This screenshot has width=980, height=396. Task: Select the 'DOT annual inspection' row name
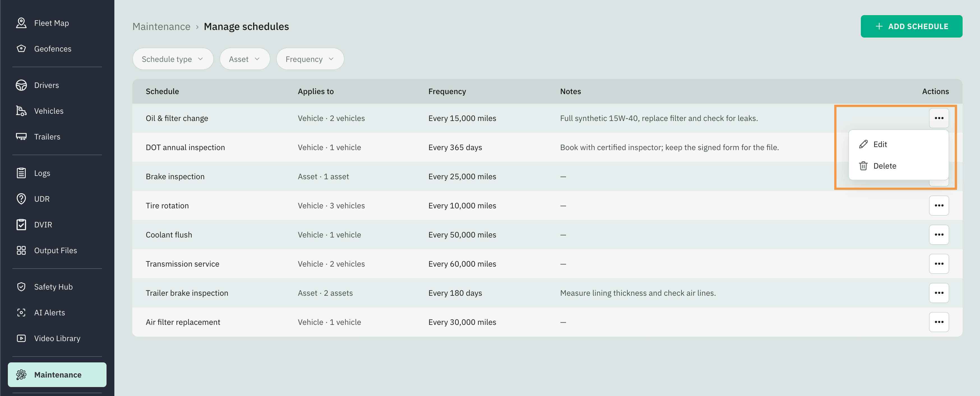[x=185, y=148]
